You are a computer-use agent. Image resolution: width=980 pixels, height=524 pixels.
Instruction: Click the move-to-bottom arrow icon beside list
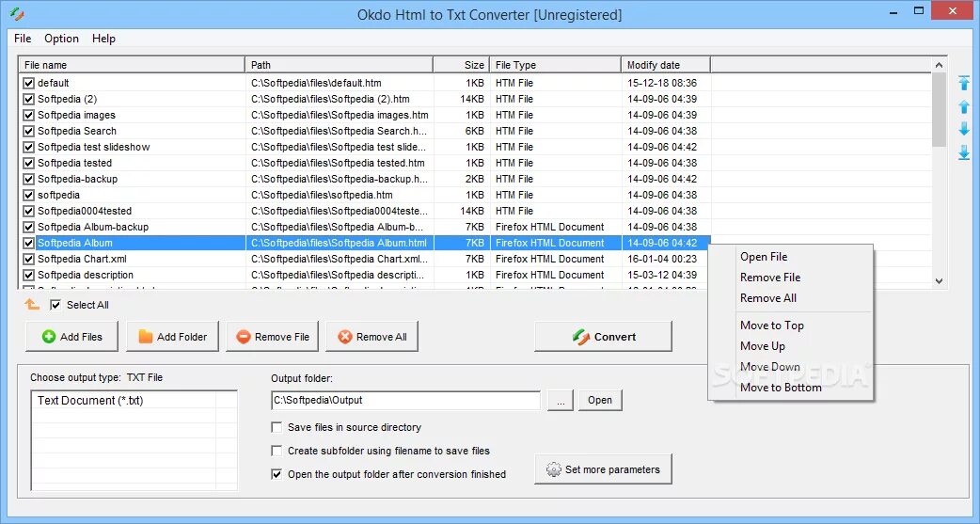coord(964,152)
